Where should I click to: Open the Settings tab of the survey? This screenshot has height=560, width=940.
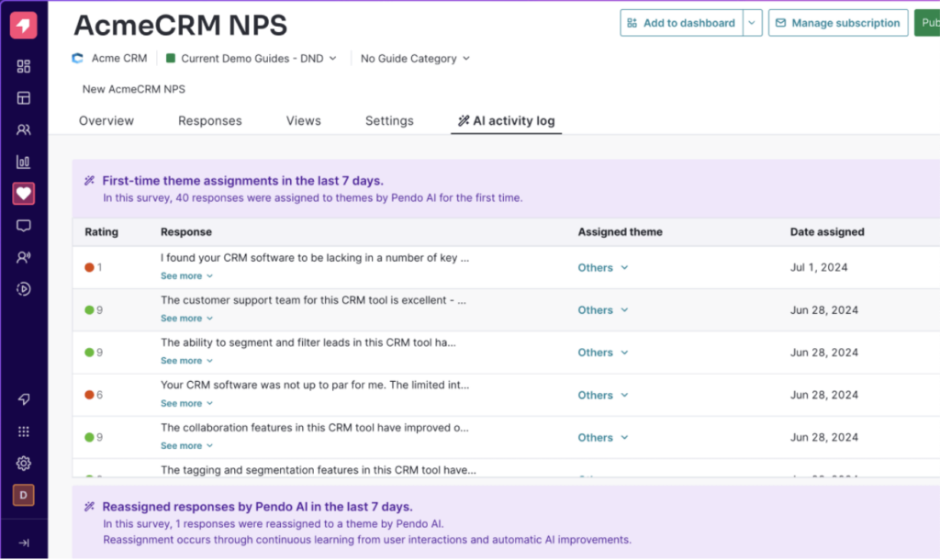pyautogui.click(x=388, y=120)
